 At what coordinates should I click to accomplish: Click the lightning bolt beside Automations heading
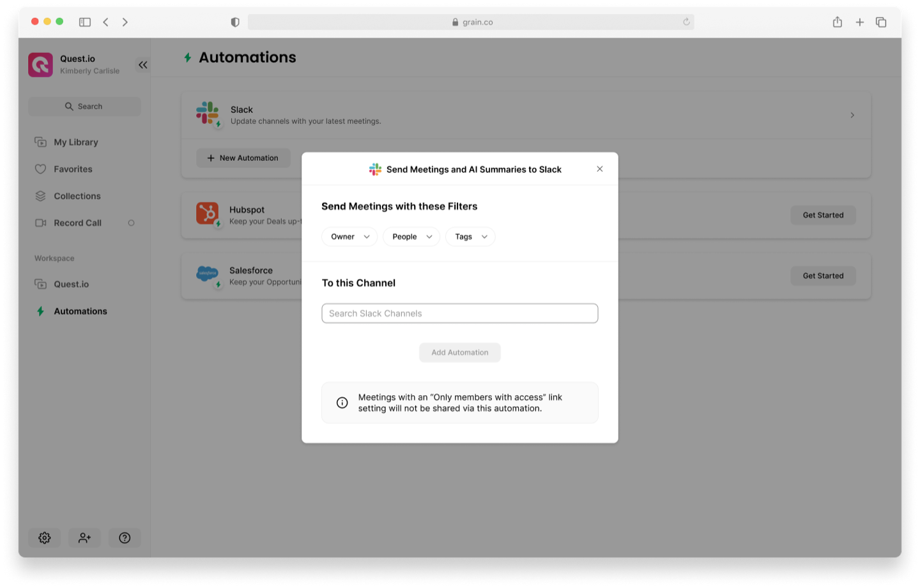pyautogui.click(x=188, y=57)
